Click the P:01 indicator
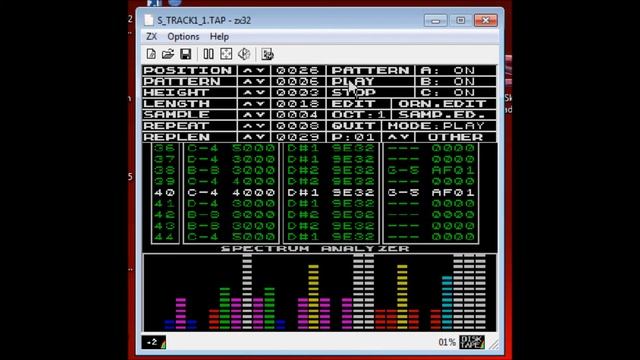640x360 pixels. [353, 137]
